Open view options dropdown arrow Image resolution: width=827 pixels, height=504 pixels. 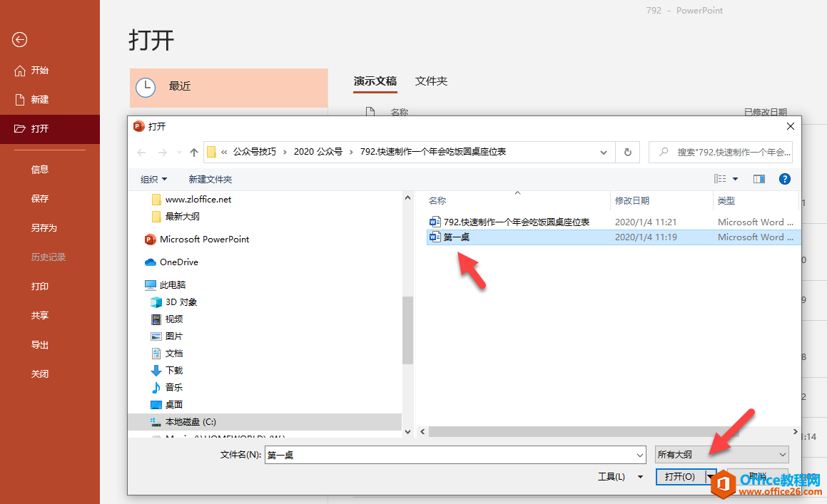(x=735, y=179)
